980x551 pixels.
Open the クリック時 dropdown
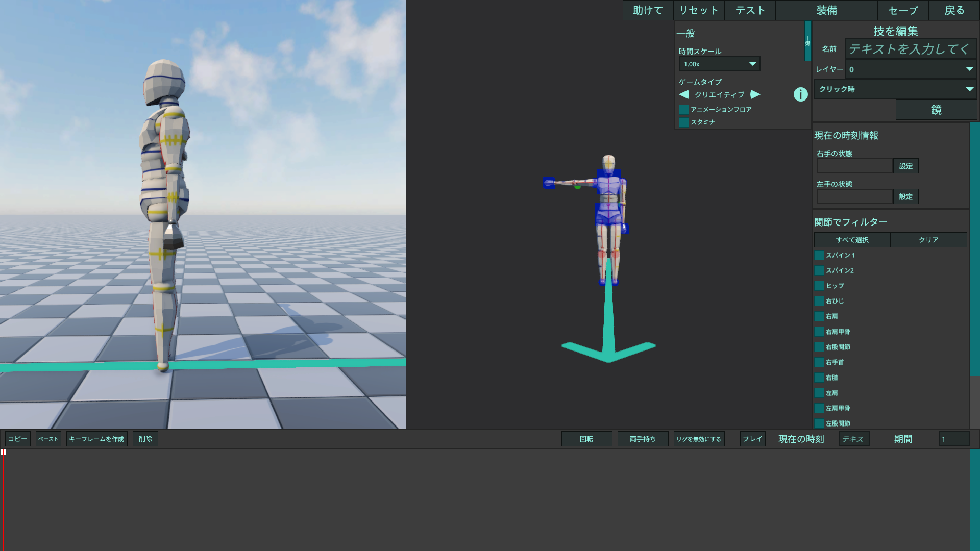coord(895,89)
